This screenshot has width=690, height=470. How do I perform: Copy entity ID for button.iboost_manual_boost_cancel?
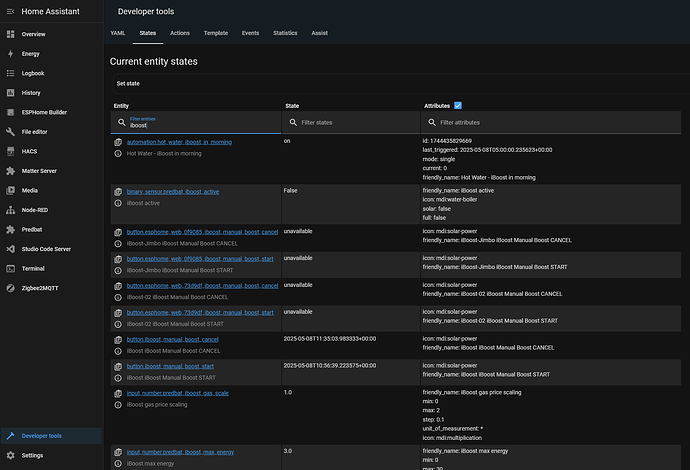tap(118, 340)
